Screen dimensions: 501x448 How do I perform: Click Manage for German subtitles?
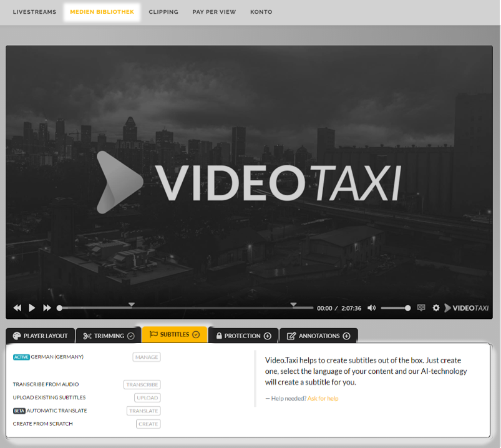tap(147, 357)
